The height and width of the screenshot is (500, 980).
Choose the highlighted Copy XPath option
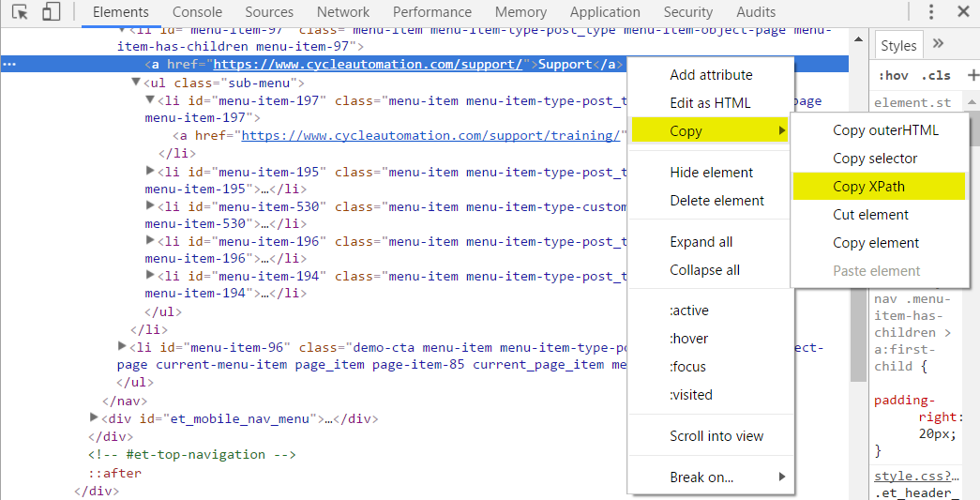(879, 187)
